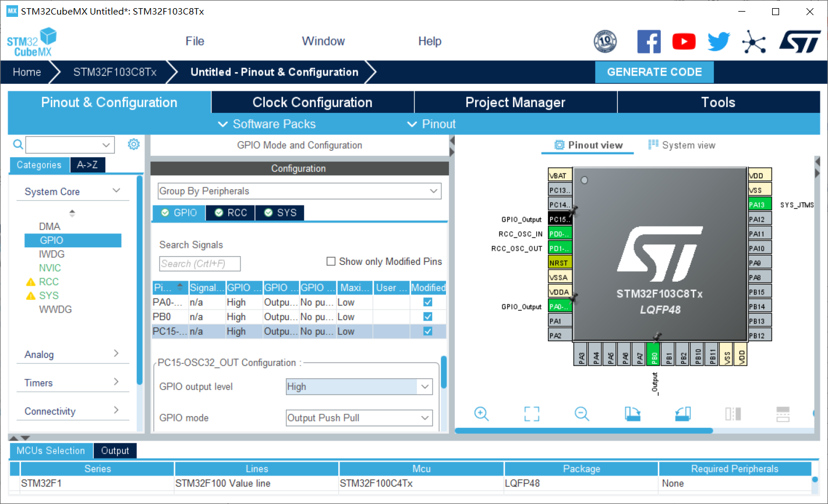This screenshot has width=828, height=504.
Task: Click the search magnifier icon in categories
Action: click(x=18, y=144)
